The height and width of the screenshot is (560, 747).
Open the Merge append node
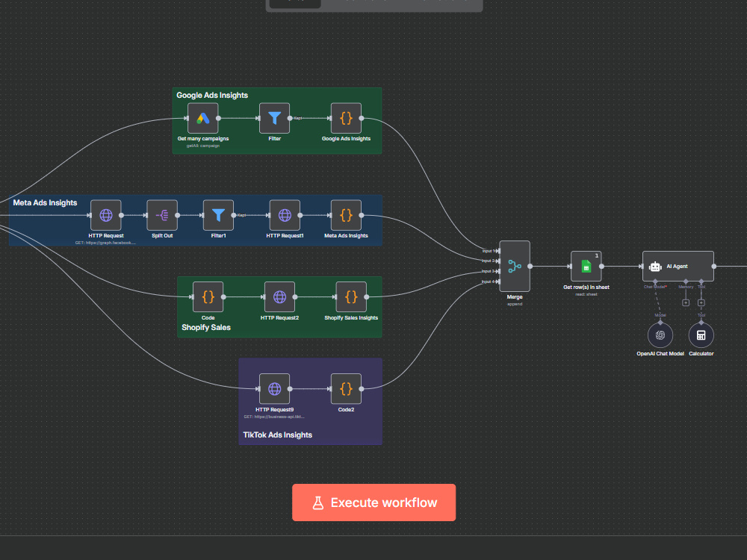click(515, 267)
